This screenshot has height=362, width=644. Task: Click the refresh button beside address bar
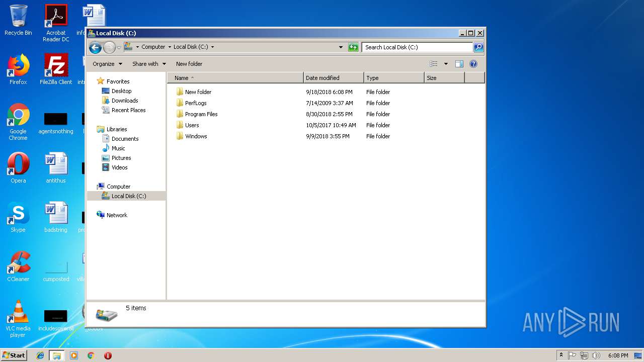353,47
